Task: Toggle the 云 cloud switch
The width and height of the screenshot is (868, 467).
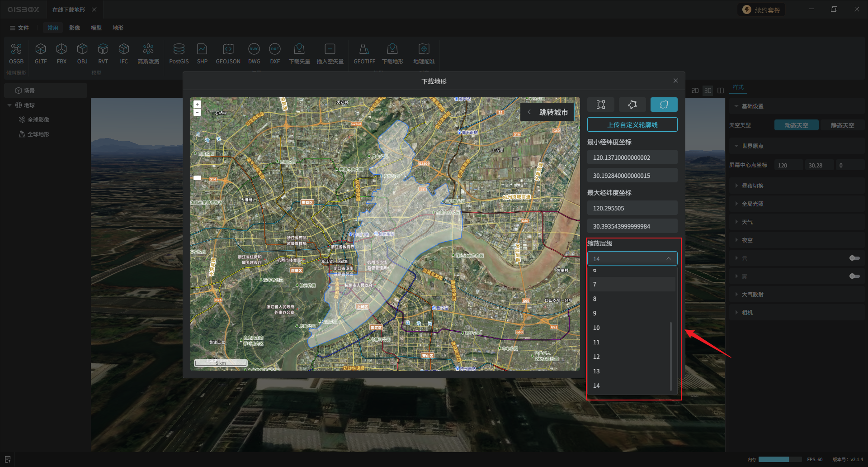Action: click(x=854, y=258)
